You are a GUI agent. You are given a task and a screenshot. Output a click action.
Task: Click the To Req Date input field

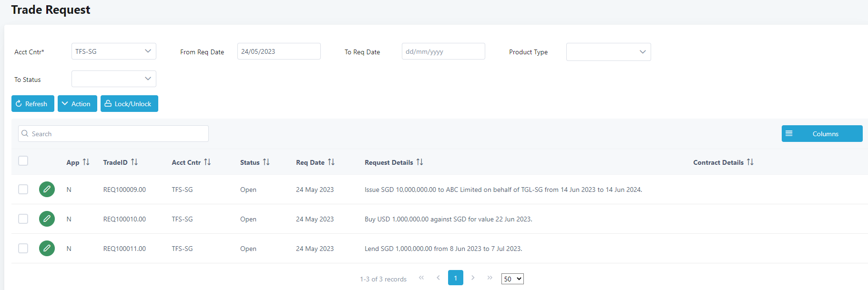click(443, 51)
